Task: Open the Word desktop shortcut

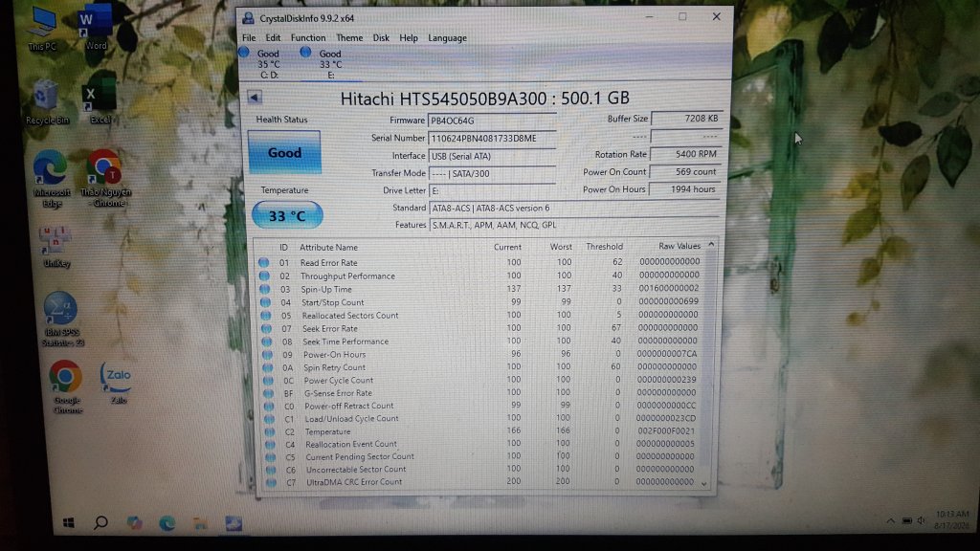Action: (95, 28)
